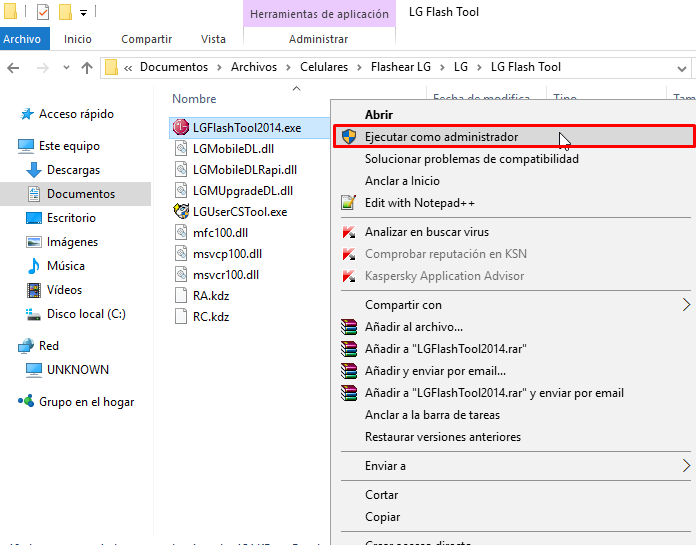Click the LGMobileDL.dll file icon
This screenshot has width=696, height=545.
[x=181, y=148]
